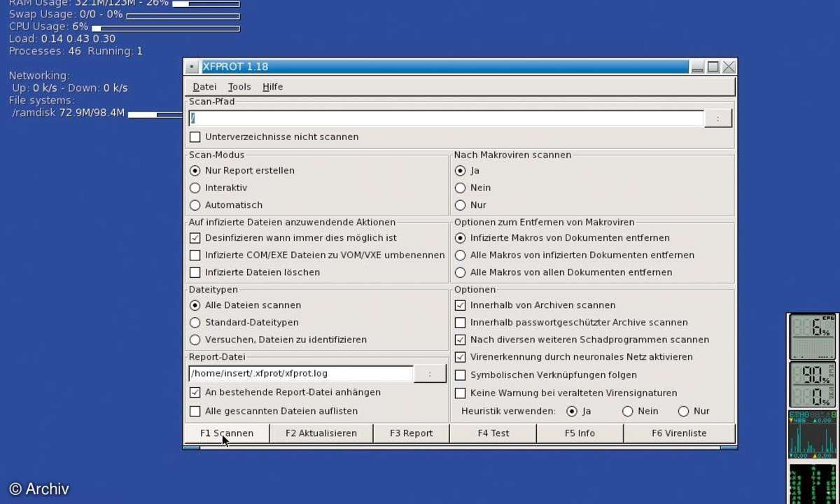Select Nur Report erstellen scan mode
Image resolution: width=840 pixels, height=504 pixels.
(x=195, y=171)
